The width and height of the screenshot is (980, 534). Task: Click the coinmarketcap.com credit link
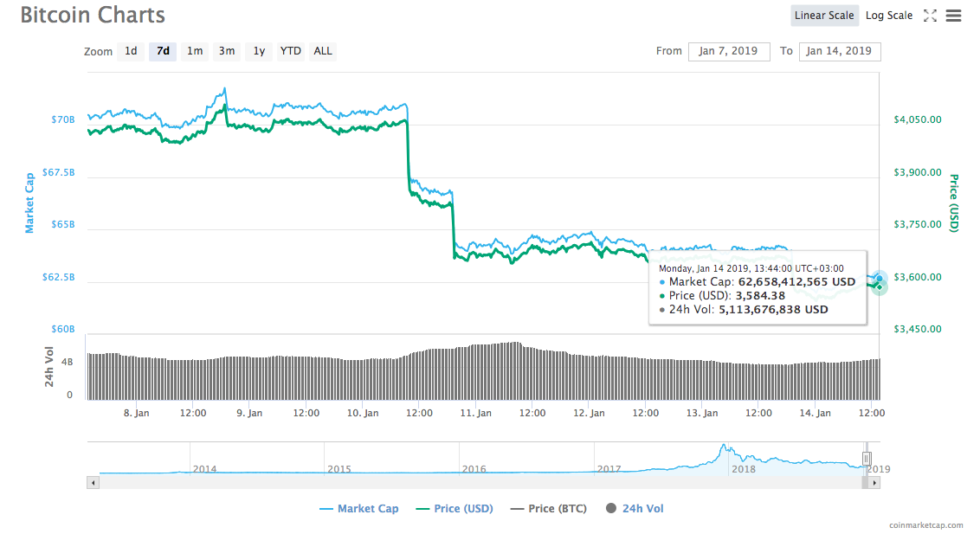coord(926,525)
